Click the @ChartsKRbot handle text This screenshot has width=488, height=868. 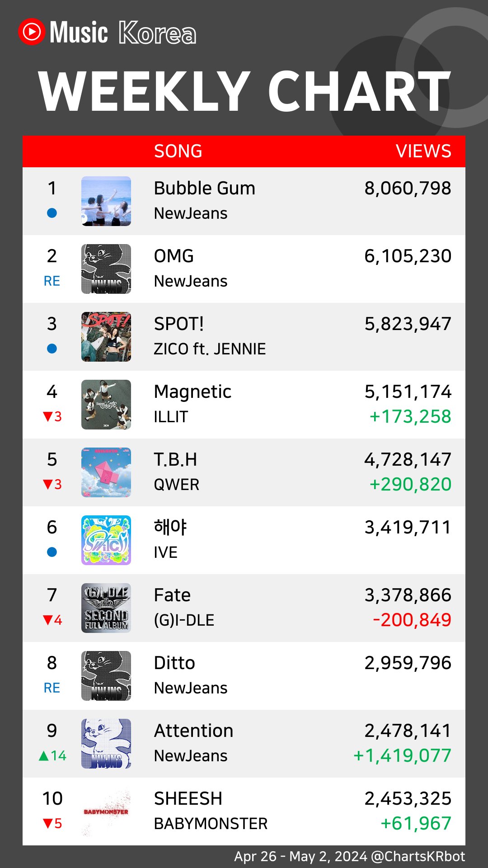(418, 856)
